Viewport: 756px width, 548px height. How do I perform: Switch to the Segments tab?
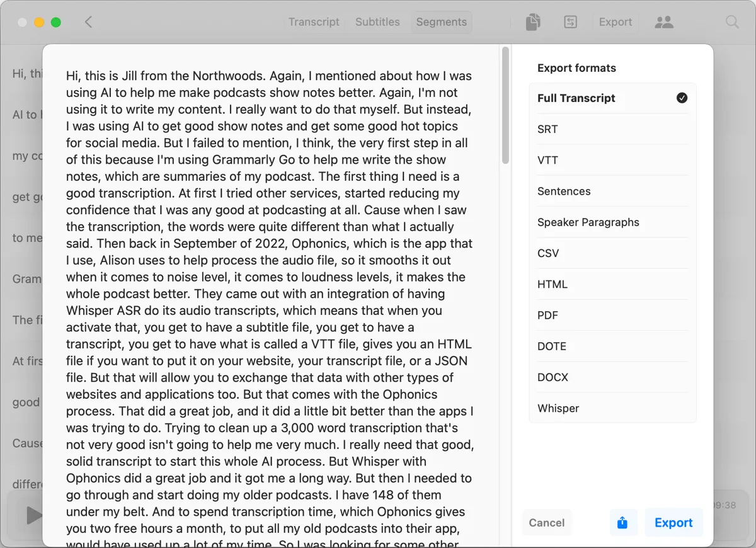(x=441, y=22)
